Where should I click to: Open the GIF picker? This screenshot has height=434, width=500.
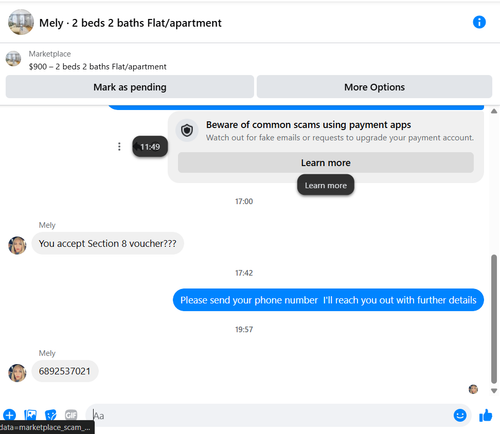71,415
